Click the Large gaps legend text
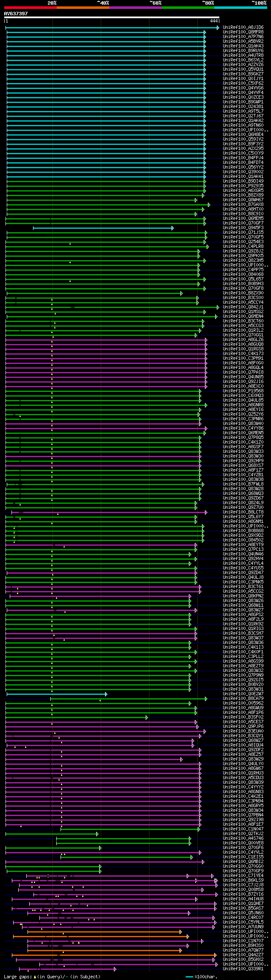Image resolution: width=271 pixels, height=980 pixels. point(52,977)
